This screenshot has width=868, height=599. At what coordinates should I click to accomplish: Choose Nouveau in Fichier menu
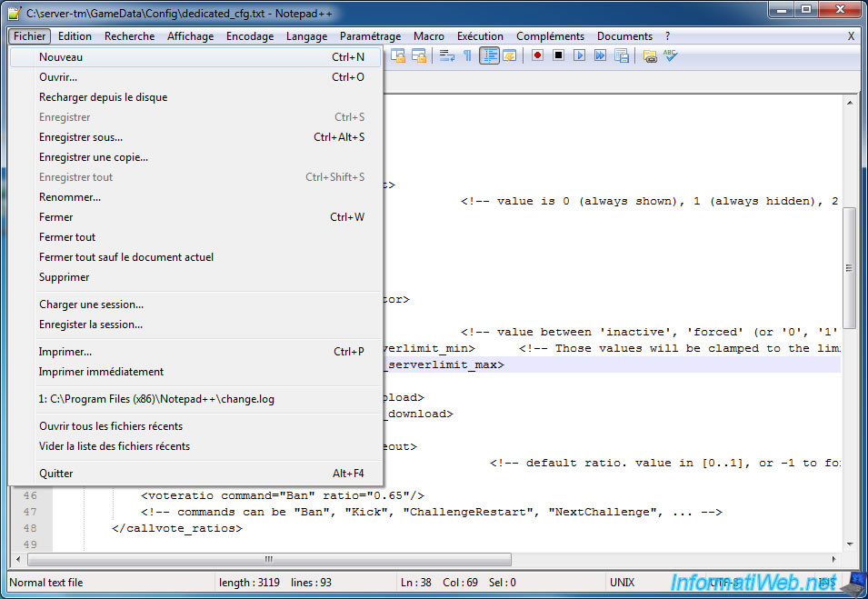click(x=196, y=57)
